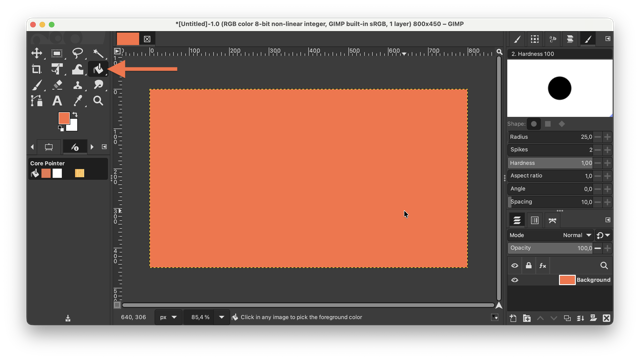Viewport: 640px width, 360px height.
Task: Switch to the Channels tab
Action: tap(535, 220)
